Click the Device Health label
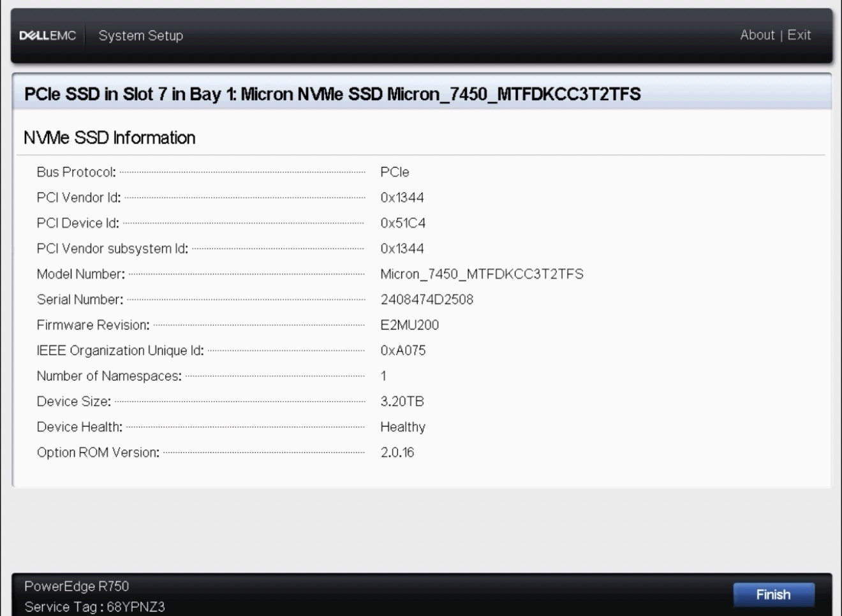This screenshot has width=842, height=616. [x=79, y=427]
